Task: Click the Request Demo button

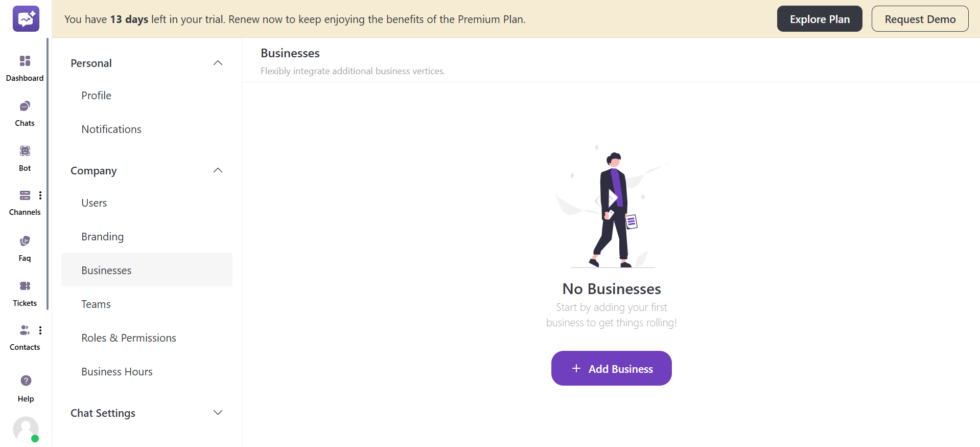Action: tap(920, 18)
